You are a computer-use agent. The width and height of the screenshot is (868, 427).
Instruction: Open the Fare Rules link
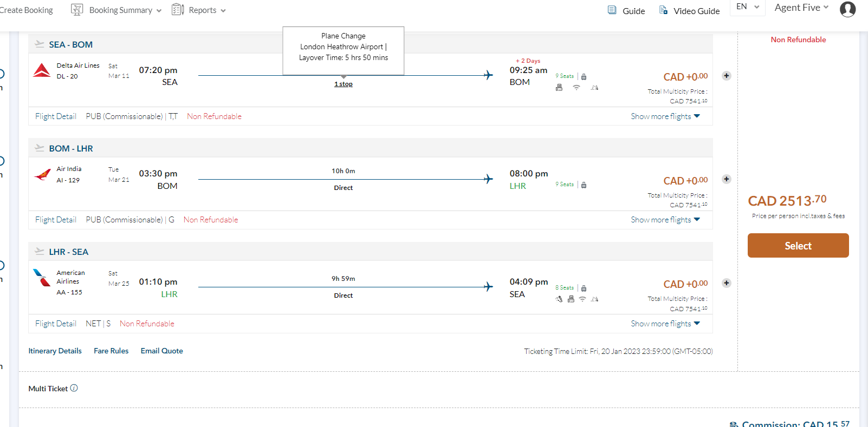click(x=111, y=351)
